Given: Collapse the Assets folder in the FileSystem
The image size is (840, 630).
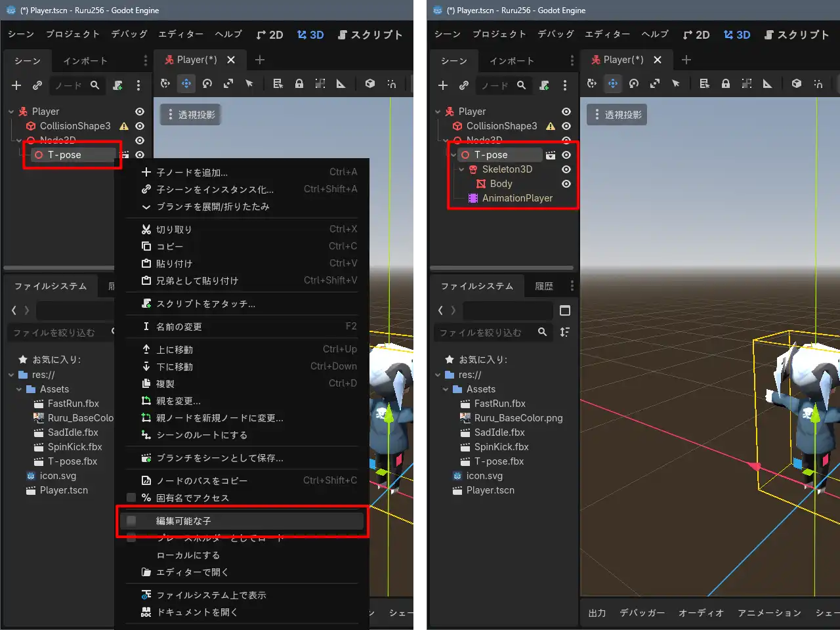Looking at the screenshot, I should (446, 388).
